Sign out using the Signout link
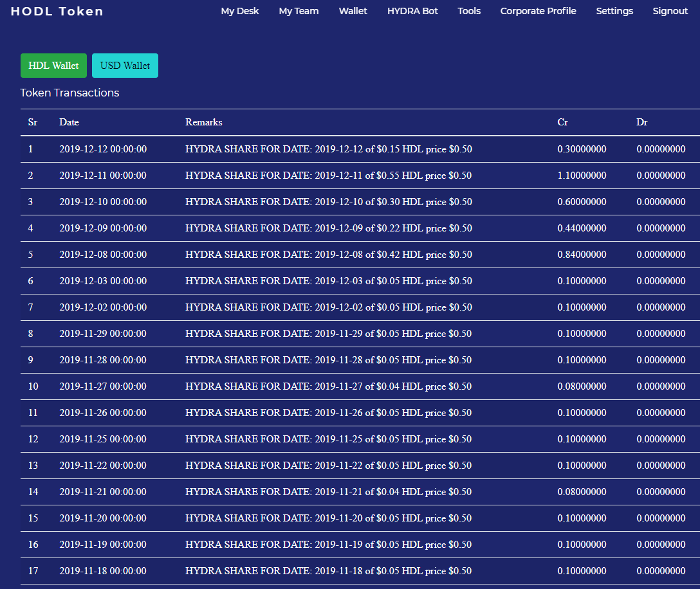This screenshot has height=589, width=700. 670,11
